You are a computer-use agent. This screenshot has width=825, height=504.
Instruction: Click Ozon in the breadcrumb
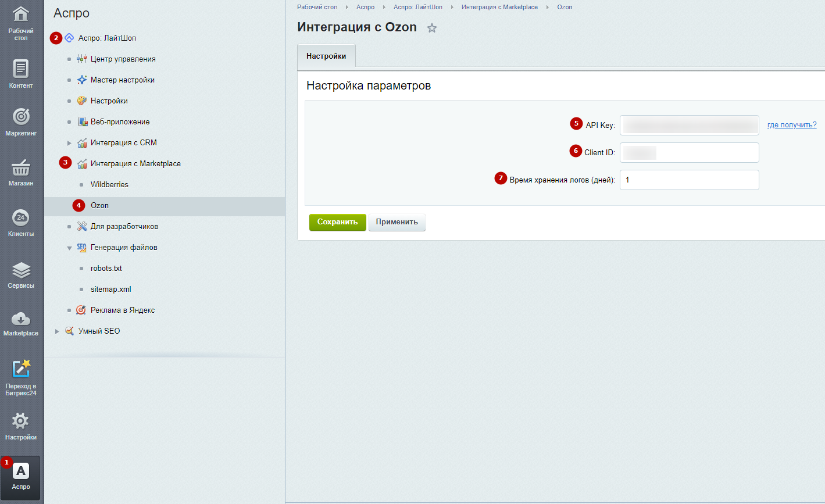[565, 7]
